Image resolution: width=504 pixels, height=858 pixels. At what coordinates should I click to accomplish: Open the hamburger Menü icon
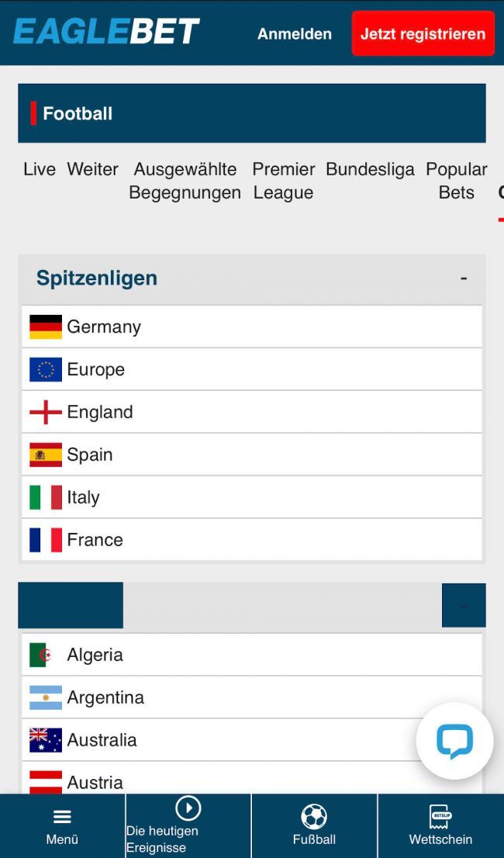click(x=62, y=816)
